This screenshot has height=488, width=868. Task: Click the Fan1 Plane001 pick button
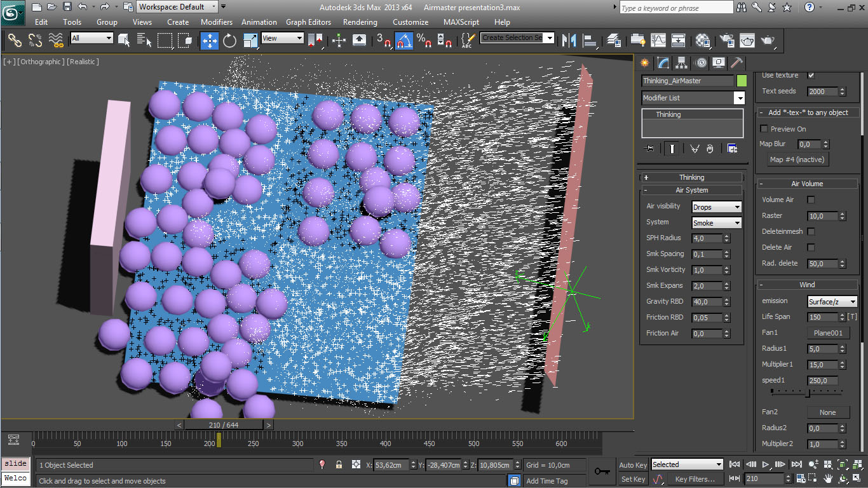pos(828,332)
